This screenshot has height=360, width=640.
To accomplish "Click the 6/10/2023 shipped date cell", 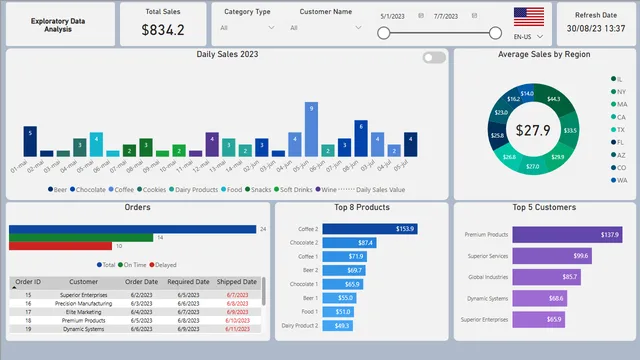I will click(x=237, y=320).
